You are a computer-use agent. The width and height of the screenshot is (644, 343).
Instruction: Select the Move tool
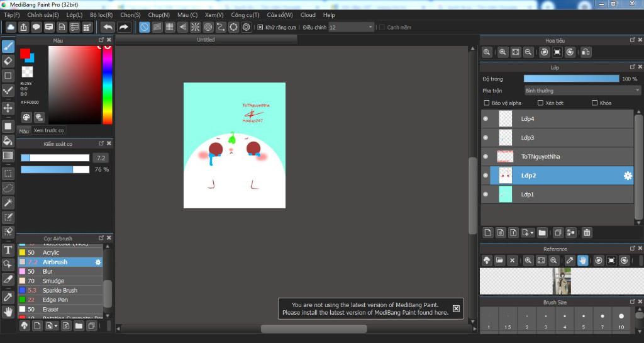click(x=8, y=108)
